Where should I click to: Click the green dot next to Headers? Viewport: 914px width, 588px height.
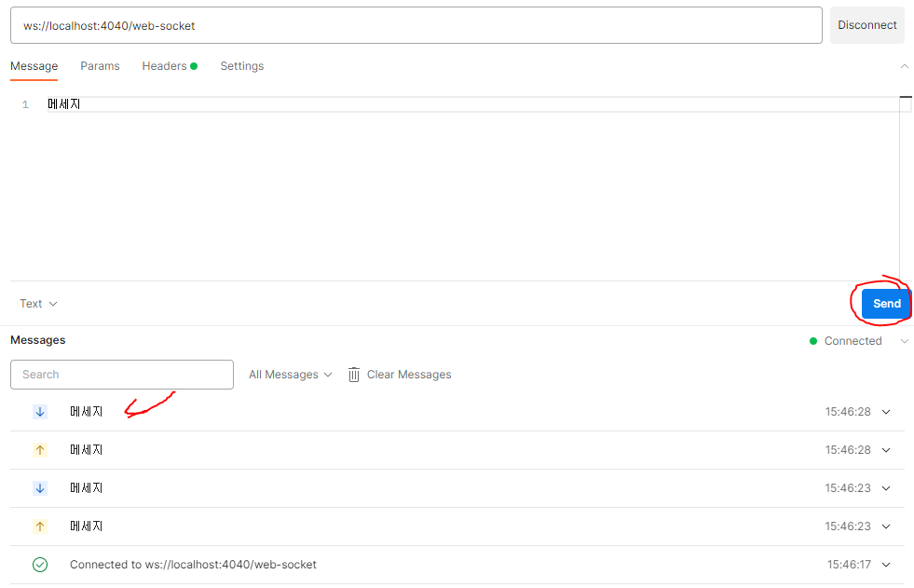click(x=194, y=66)
